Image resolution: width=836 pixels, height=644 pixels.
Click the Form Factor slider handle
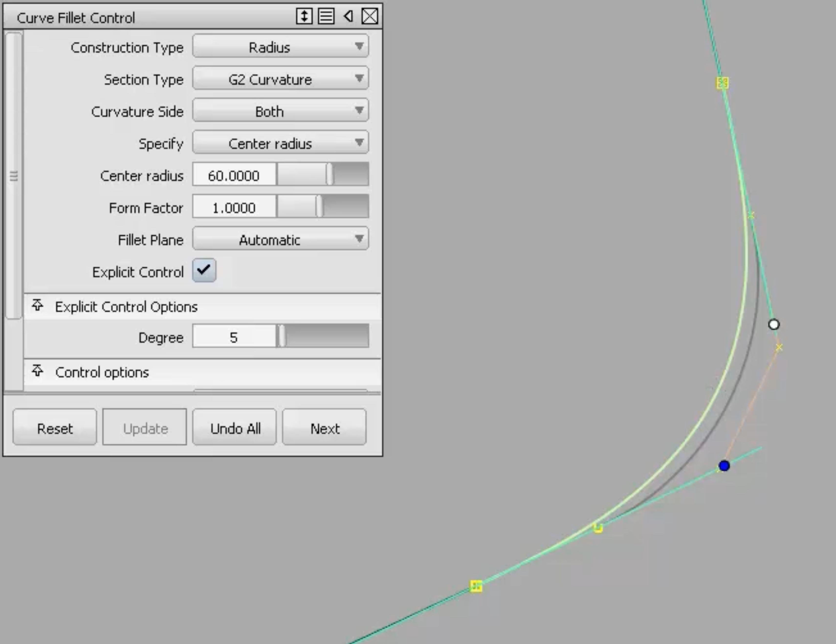[319, 207]
